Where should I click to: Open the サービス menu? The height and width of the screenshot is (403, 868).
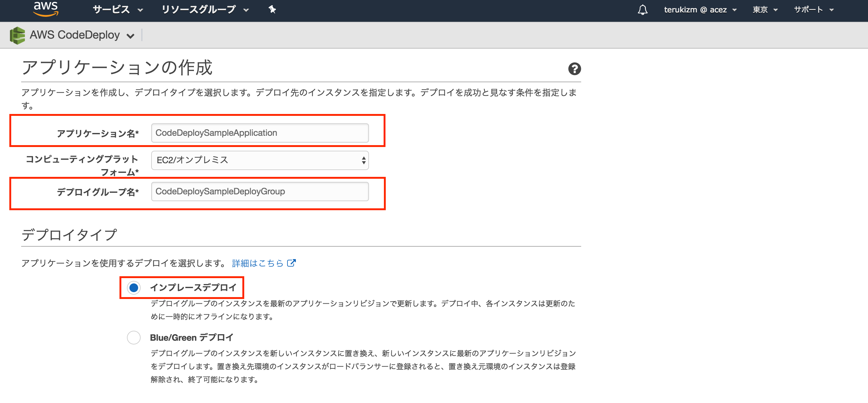pos(118,10)
